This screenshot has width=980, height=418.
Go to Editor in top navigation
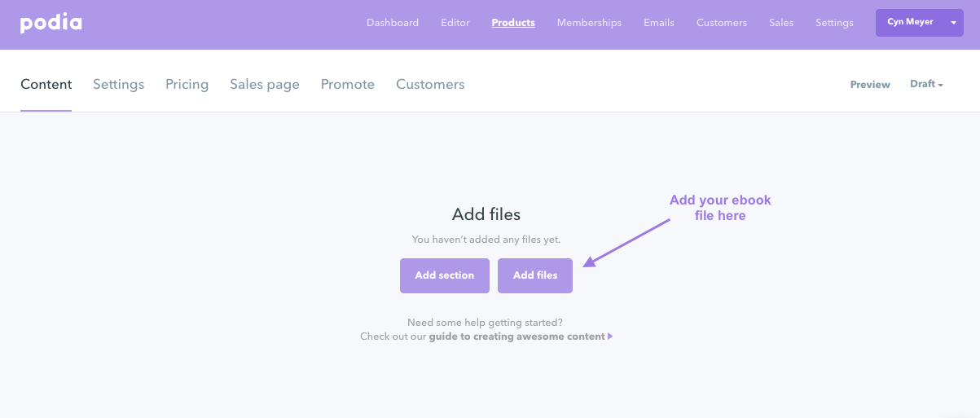pos(455,23)
